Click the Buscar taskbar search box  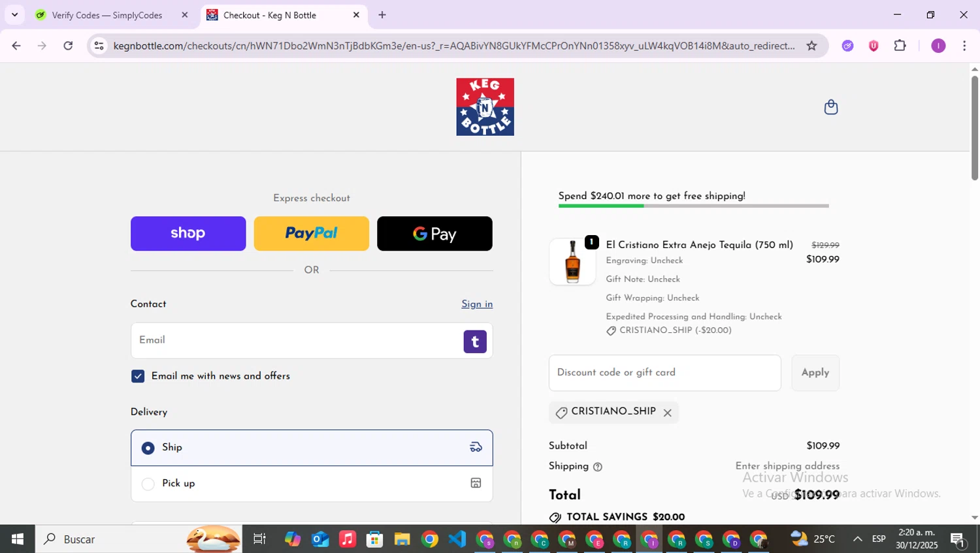pyautogui.click(x=139, y=539)
